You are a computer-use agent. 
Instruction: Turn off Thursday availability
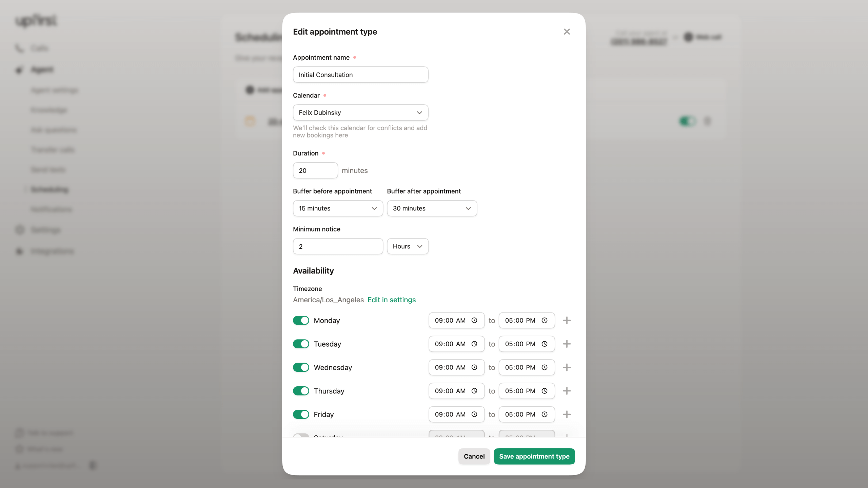(301, 391)
